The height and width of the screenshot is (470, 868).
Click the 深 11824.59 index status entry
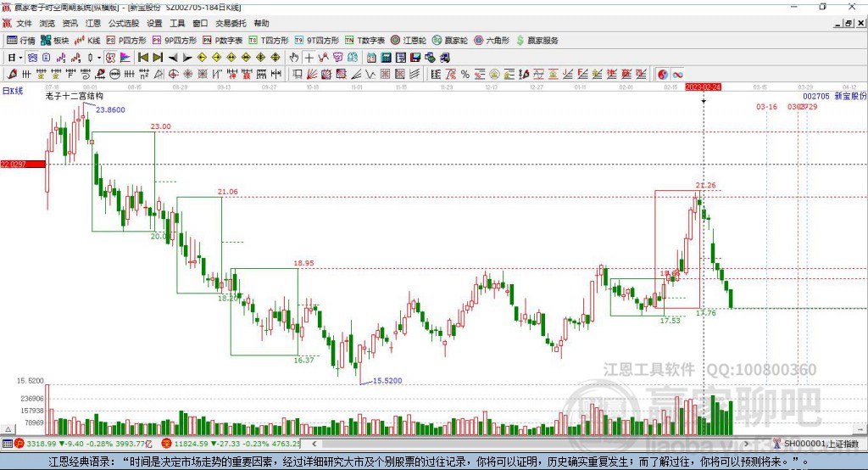click(x=231, y=444)
